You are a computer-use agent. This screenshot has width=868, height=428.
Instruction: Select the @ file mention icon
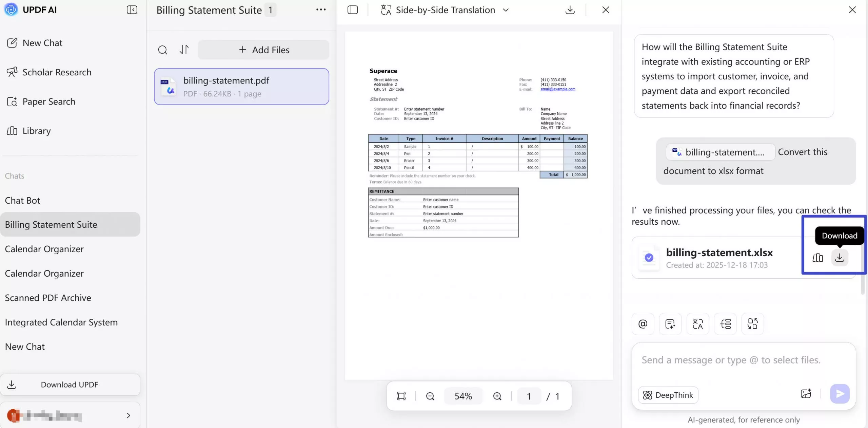pyautogui.click(x=642, y=324)
